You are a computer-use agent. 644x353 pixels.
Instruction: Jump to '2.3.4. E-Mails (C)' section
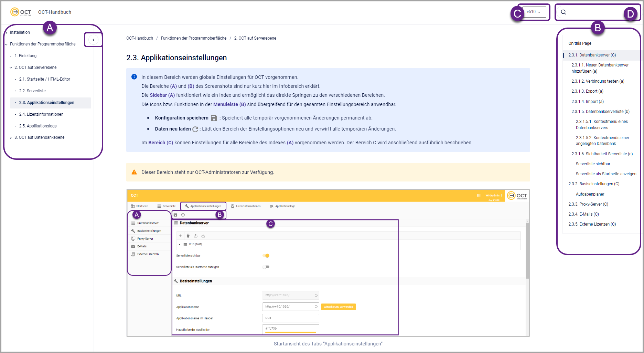(x=583, y=214)
